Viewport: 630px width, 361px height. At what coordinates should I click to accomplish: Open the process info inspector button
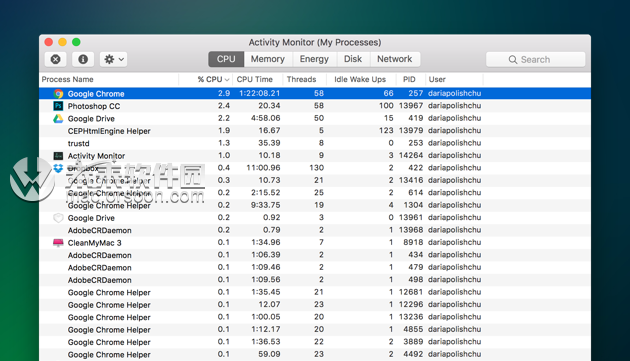point(83,59)
